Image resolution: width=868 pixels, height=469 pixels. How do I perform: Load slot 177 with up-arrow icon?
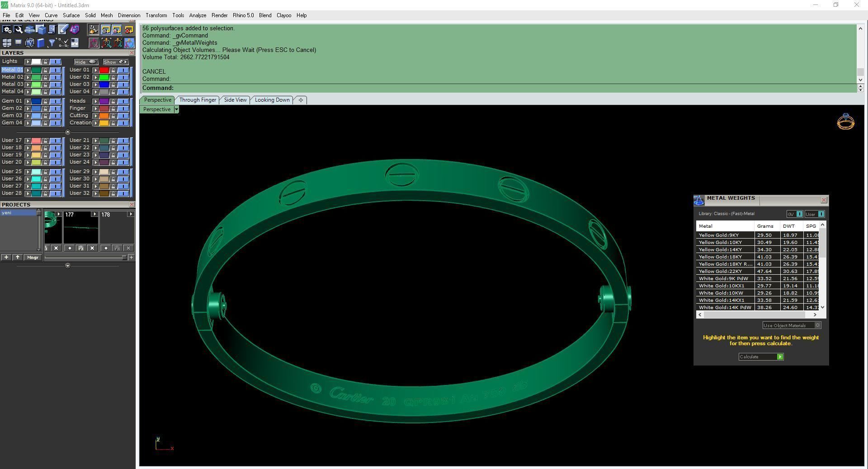point(70,248)
